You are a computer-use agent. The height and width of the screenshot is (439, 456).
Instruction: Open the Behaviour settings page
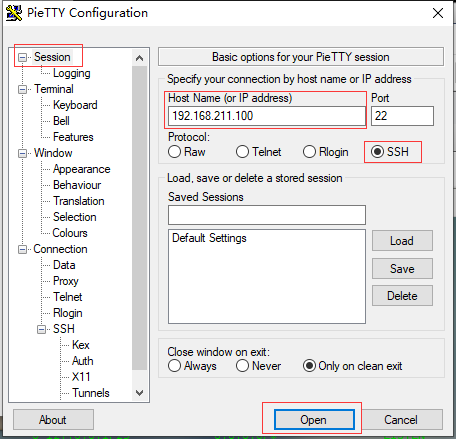click(77, 185)
